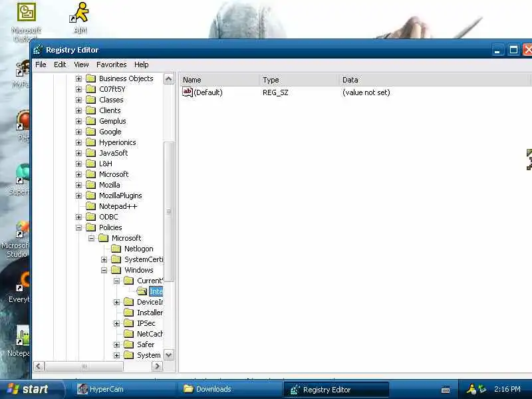
Task: Open the Start menu
Action: 31,389
